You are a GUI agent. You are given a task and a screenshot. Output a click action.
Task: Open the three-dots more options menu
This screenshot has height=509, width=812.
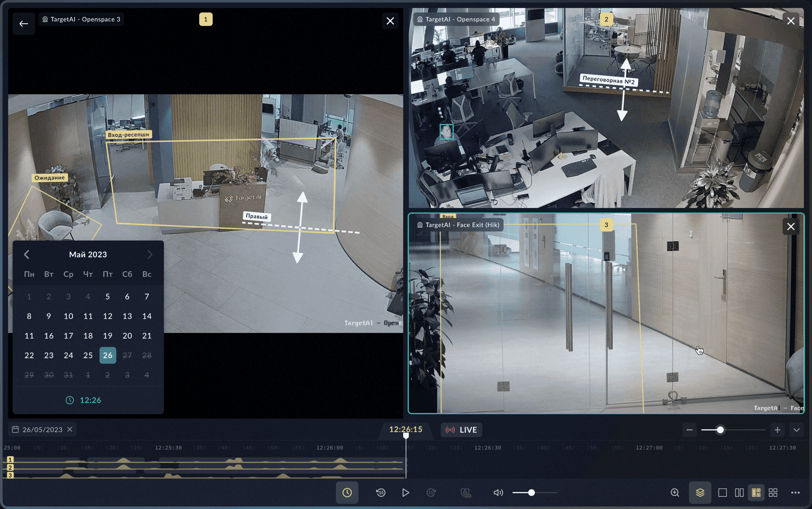tap(795, 493)
